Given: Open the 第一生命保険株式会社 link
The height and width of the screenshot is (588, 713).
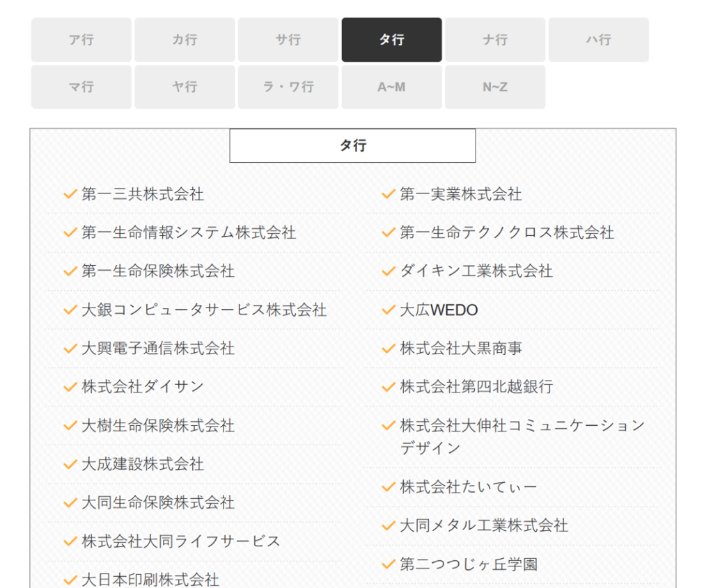Looking at the screenshot, I should coord(157,271).
